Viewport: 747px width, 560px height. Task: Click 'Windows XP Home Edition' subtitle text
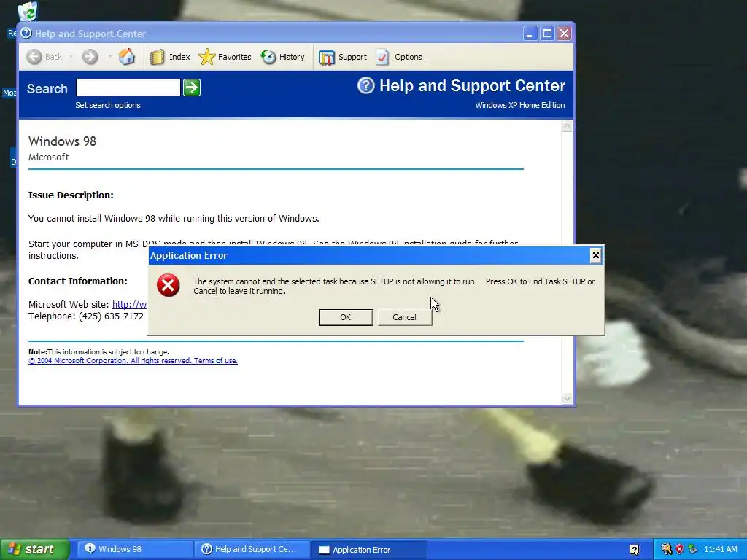519,105
